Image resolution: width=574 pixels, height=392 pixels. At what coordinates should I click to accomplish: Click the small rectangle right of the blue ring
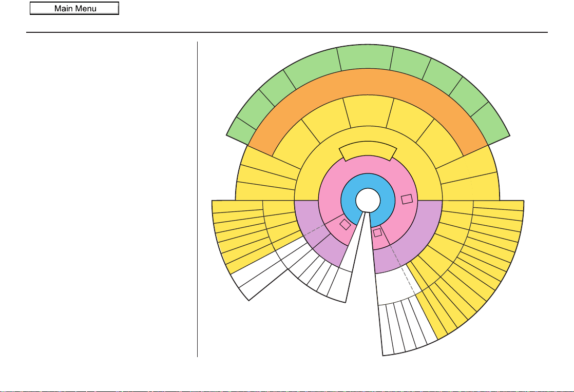pos(407,199)
